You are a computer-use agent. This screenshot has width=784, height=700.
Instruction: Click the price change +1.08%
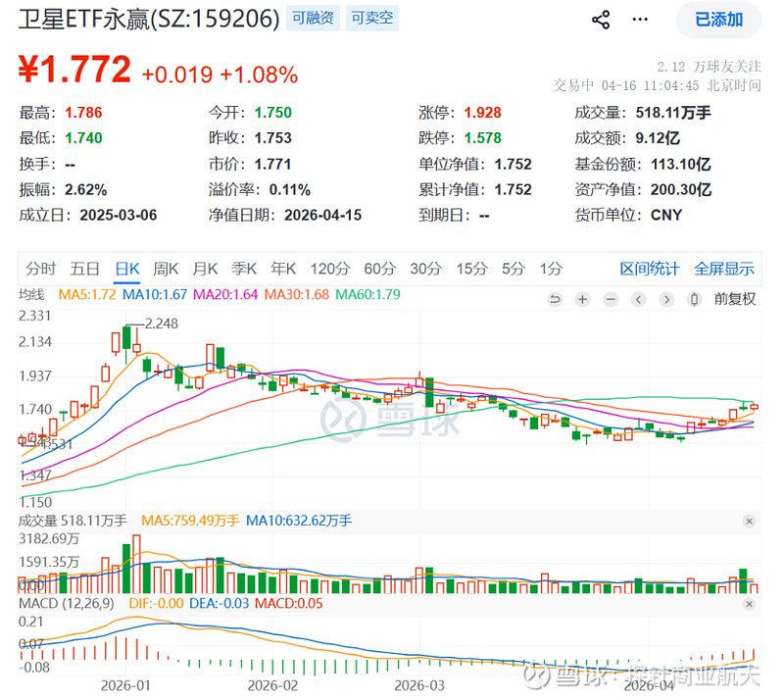[259, 75]
